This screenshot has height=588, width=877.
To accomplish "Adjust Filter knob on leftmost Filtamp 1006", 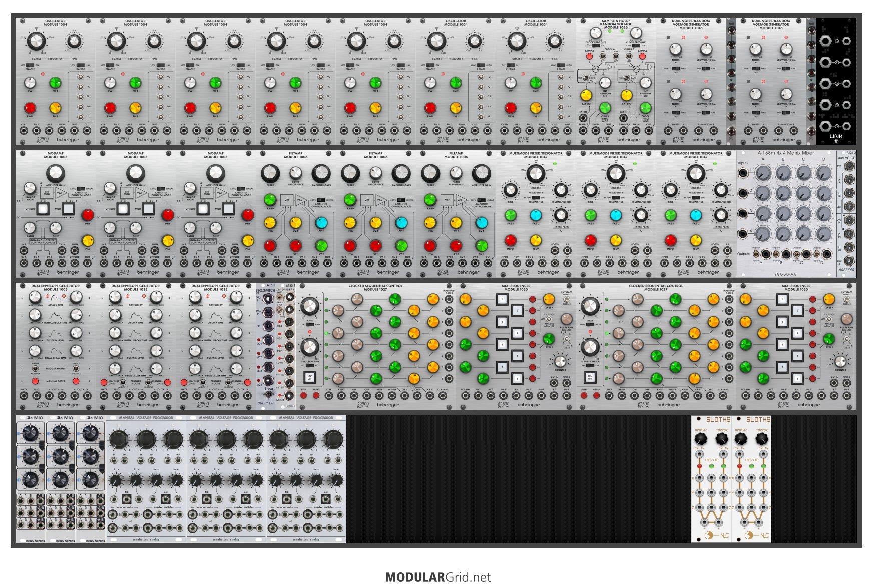I will [x=270, y=173].
